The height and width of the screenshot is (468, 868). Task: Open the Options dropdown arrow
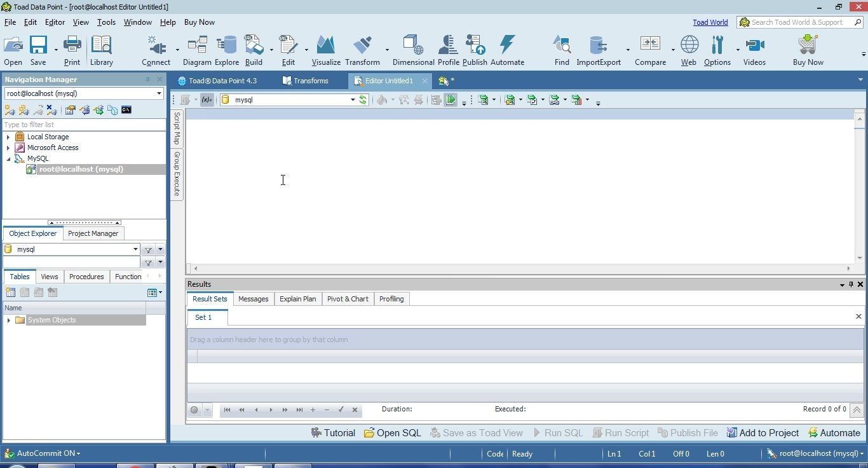coord(738,50)
